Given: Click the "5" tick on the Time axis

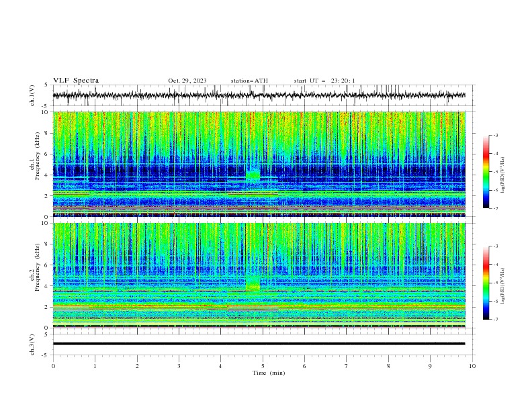Looking at the screenshot, I should (x=263, y=366).
